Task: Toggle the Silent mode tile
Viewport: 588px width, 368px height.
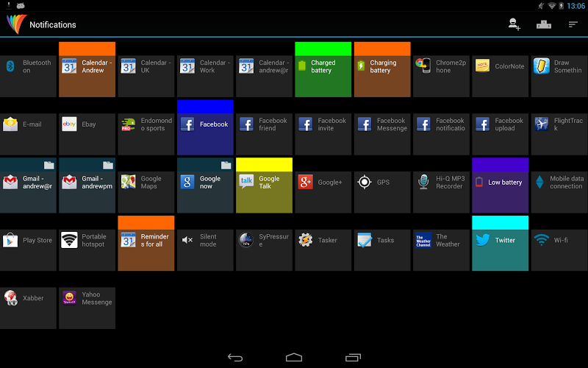Action: [x=205, y=250]
